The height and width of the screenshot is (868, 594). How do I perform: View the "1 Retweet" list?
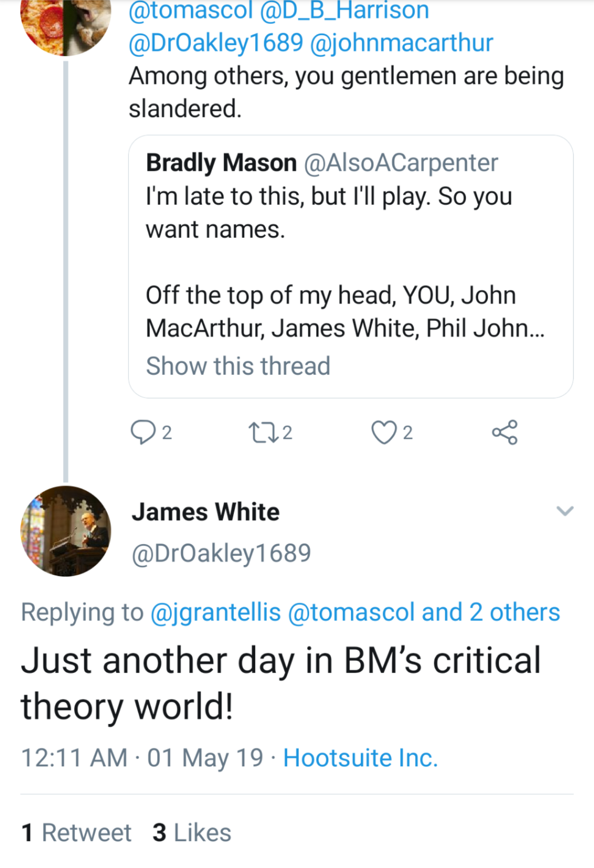(76, 832)
